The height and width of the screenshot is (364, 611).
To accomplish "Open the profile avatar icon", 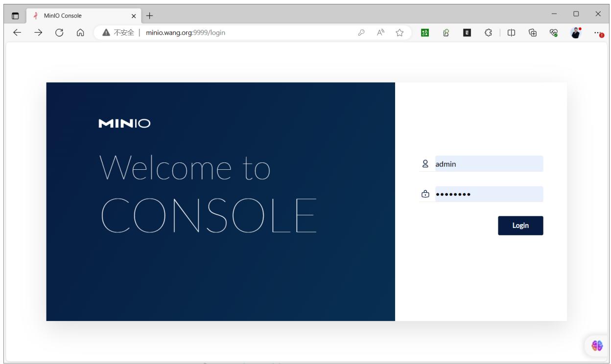I will (575, 33).
